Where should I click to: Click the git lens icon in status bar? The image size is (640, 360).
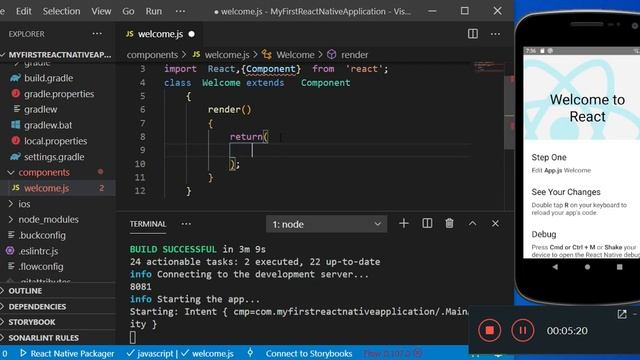(x=250, y=353)
